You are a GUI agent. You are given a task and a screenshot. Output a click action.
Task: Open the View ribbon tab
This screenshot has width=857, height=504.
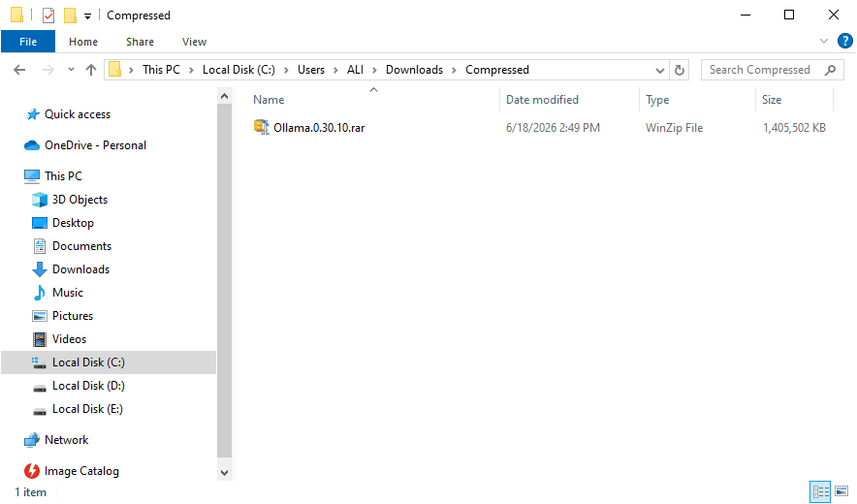tap(194, 42)
